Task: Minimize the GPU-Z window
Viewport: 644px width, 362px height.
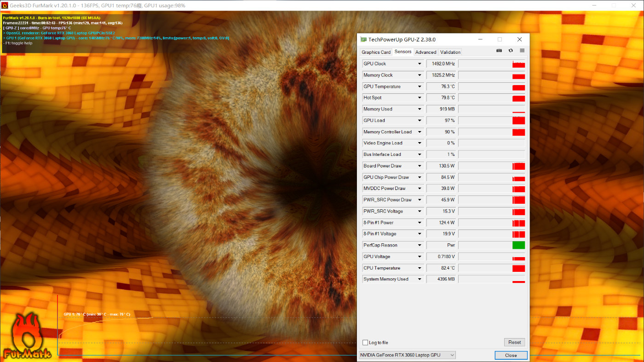Action: click(480, 40)
